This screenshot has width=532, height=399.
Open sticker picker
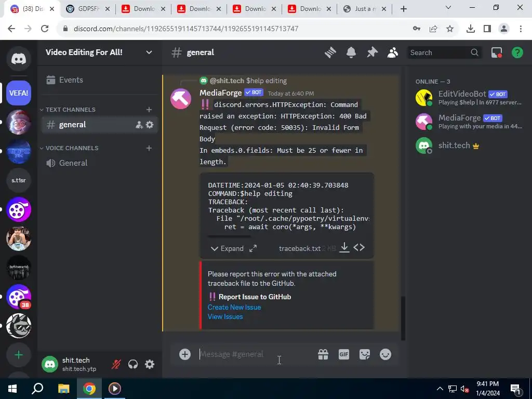click(x=364, y=354)
